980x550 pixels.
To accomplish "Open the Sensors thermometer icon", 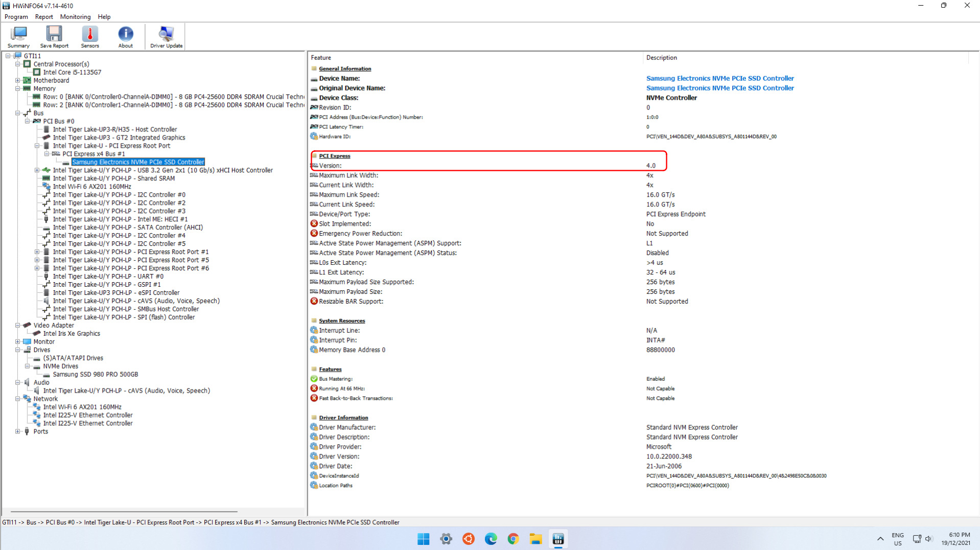I will click(90, 37).
